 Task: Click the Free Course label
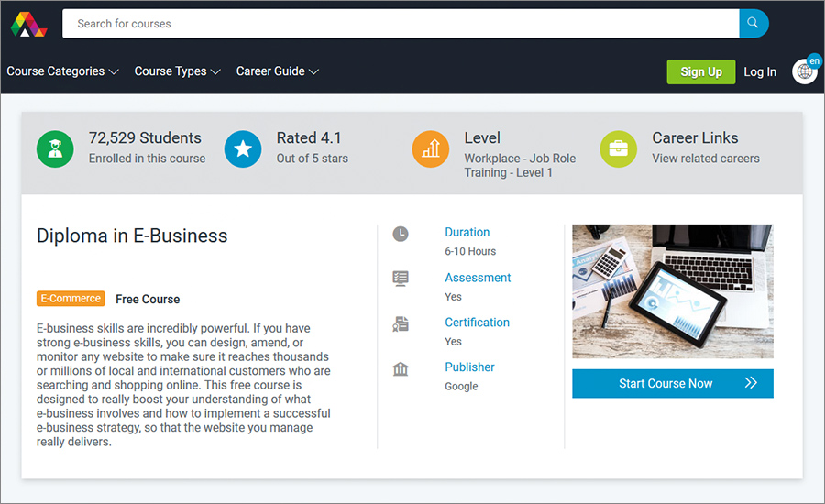tap(148, 299)
